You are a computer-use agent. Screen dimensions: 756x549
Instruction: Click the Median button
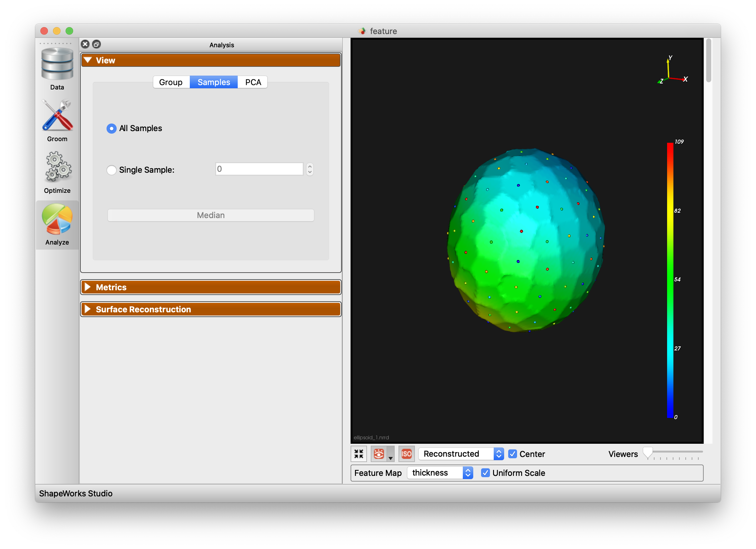tap(210, 215)
